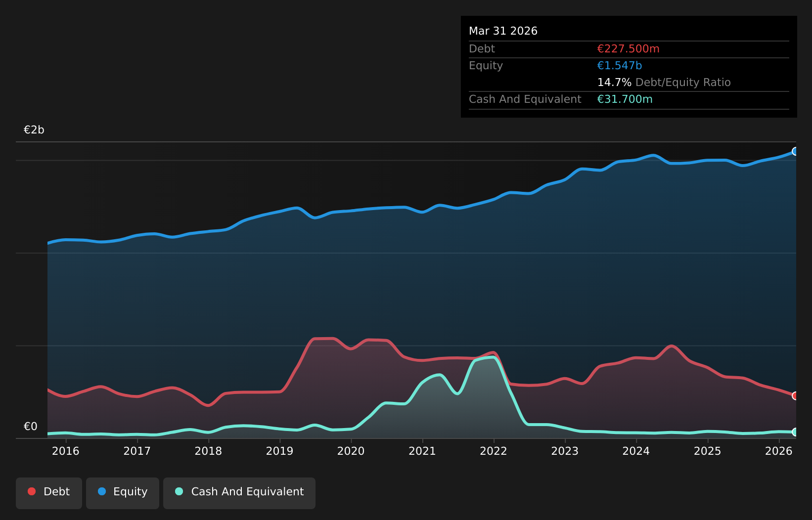Image resolution: width=812 pixels, height=520 pixels.
Task: Click the Mar 31 2026 tooltip date
Action: [503, 31]
